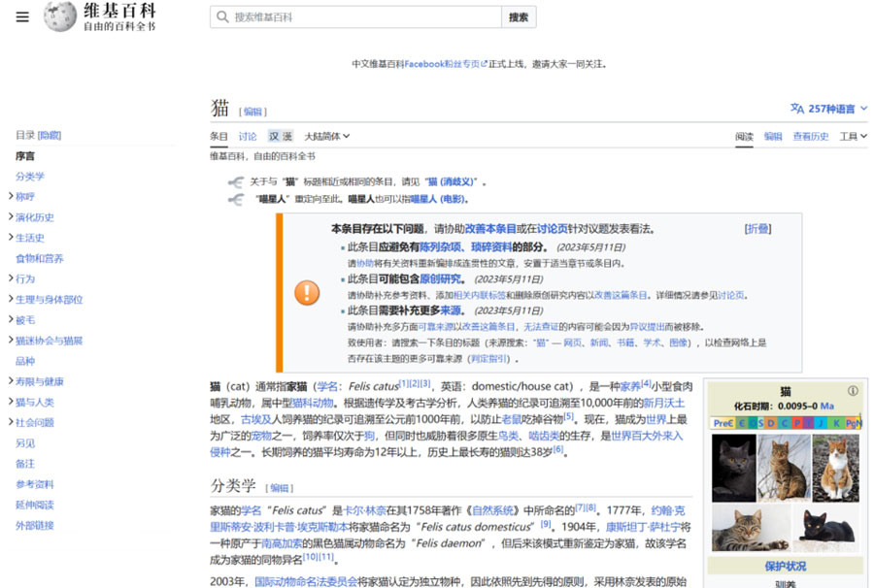The width and height of the screenshot is (874, 588).
Task: Click [编辑] beside the 分类学 heading
Action: [280, 488]
